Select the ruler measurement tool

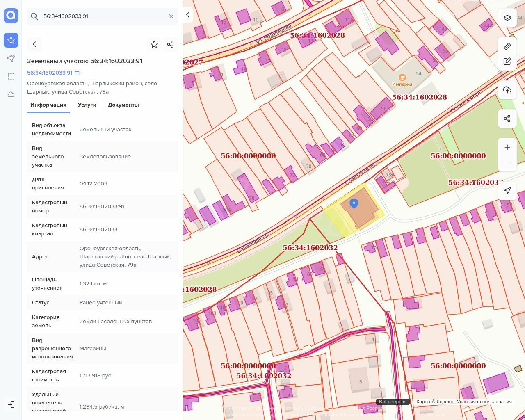click(507, 46)
